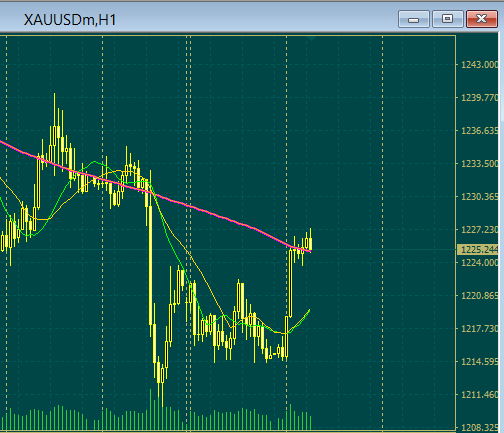The image size is (504, 433).
Task: Click the 1233.500 price scale label
Action: tap(479, 164)
